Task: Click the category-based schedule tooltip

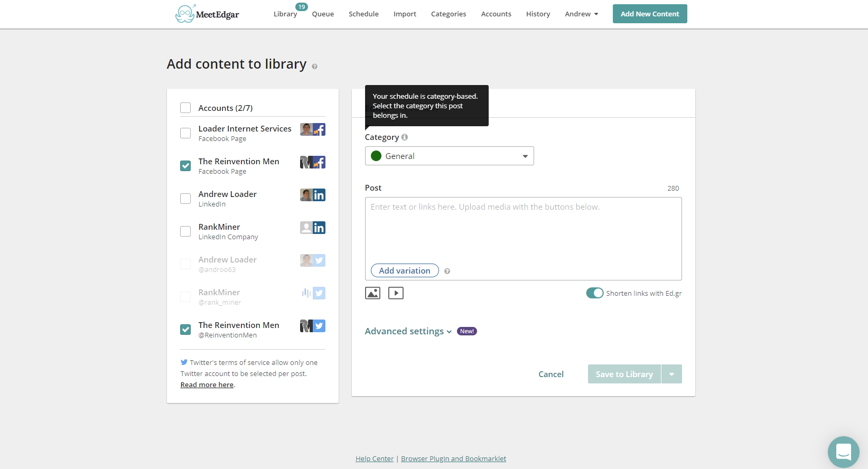Action: point(426,106)
